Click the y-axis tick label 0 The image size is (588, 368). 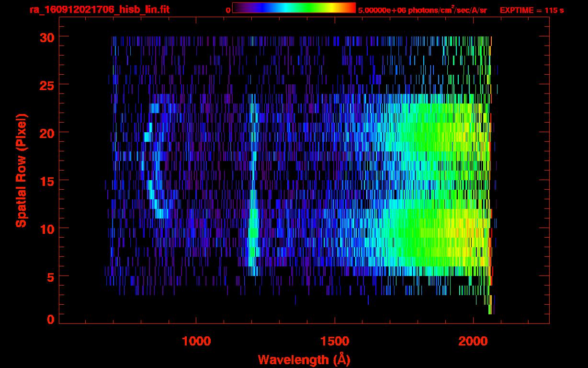pos(50,319)
